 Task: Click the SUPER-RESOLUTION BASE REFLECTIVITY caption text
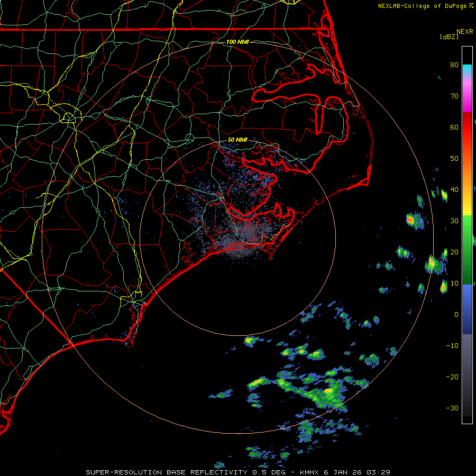[167, 472]
